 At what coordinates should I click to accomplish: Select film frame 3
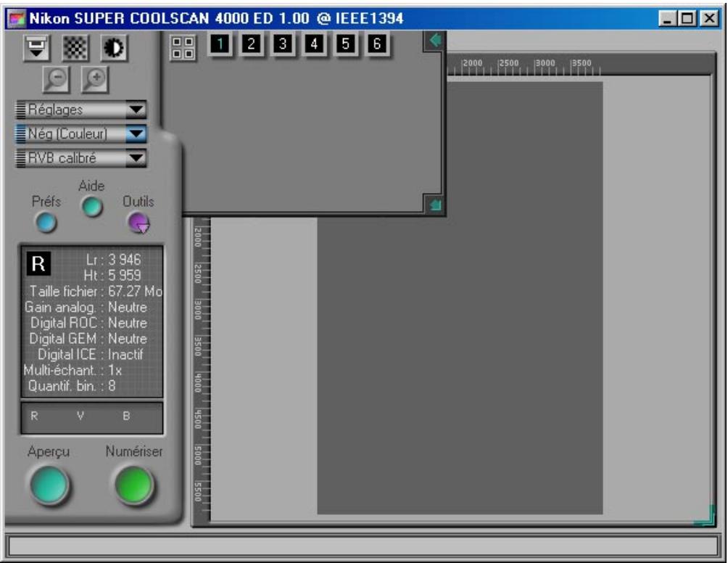click(x=283, y=44)
